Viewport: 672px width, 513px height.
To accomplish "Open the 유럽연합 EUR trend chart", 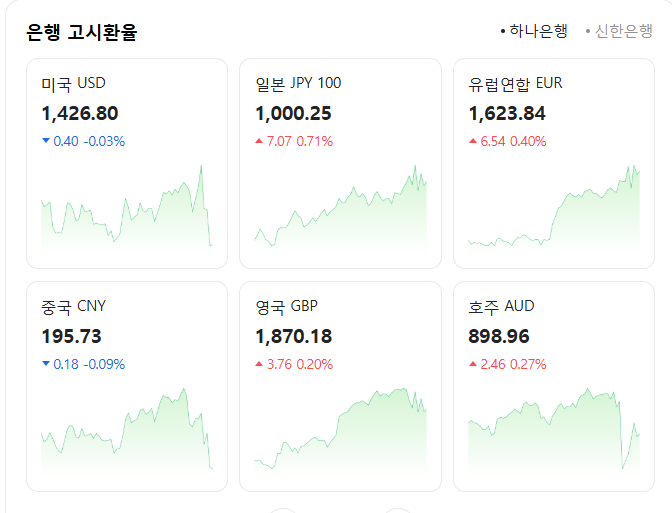I will [x=554, y=210].
